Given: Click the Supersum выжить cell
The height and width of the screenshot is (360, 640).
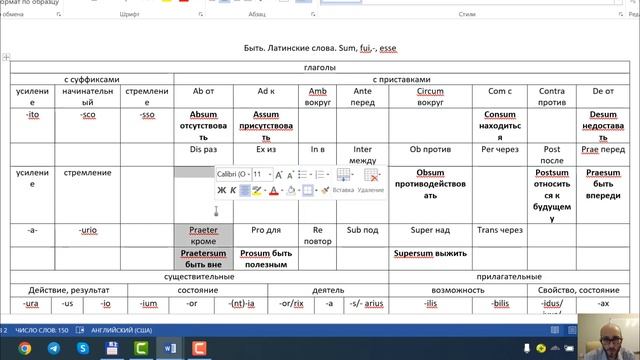Looking at the screenshot, I should tap(430, 259).
